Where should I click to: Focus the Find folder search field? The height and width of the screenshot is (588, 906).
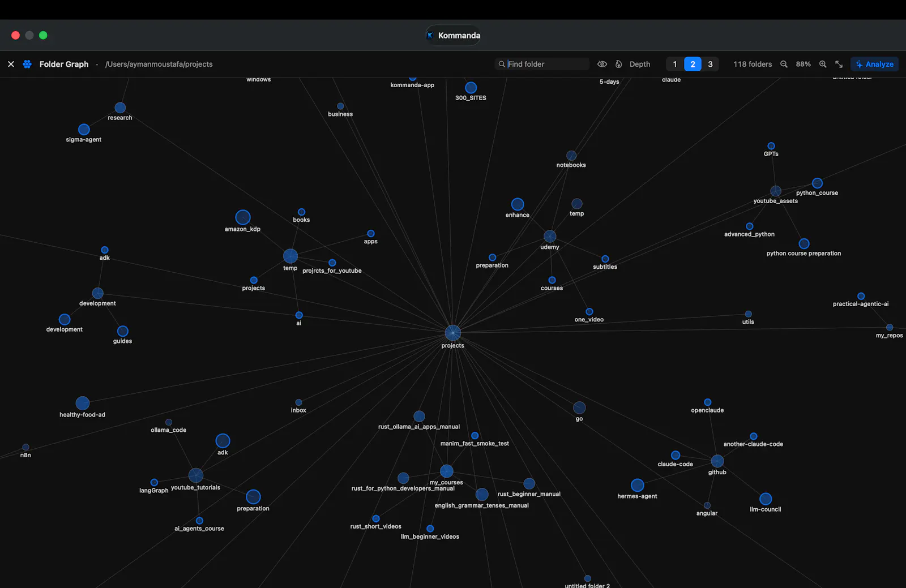(542, 64)
